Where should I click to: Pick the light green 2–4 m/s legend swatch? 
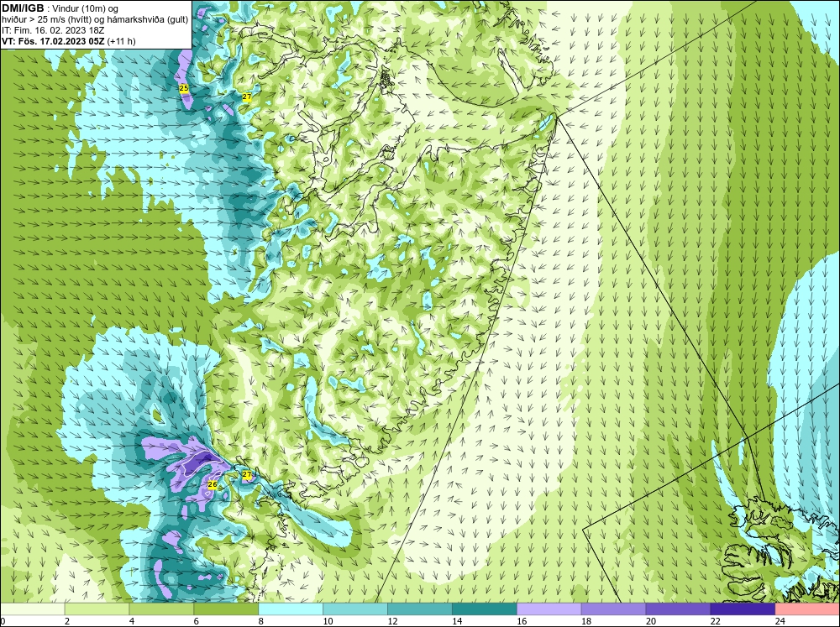[x=97, y=609]
